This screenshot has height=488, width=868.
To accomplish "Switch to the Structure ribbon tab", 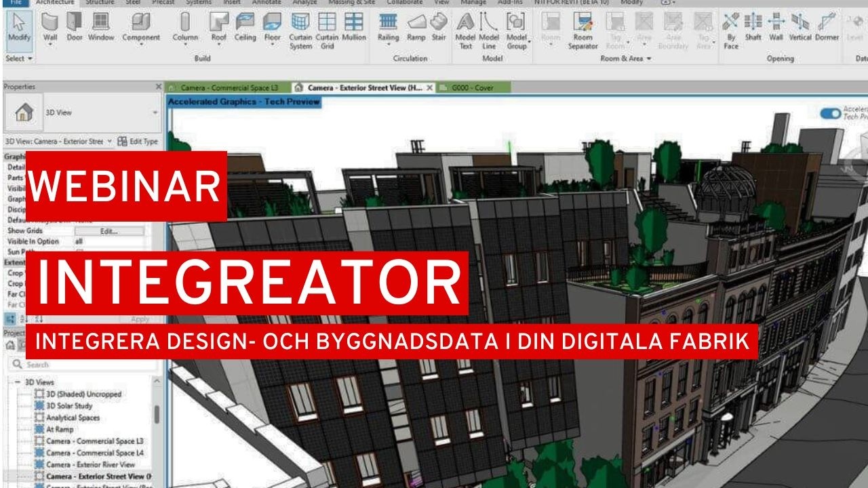I will tap(100, 3).
